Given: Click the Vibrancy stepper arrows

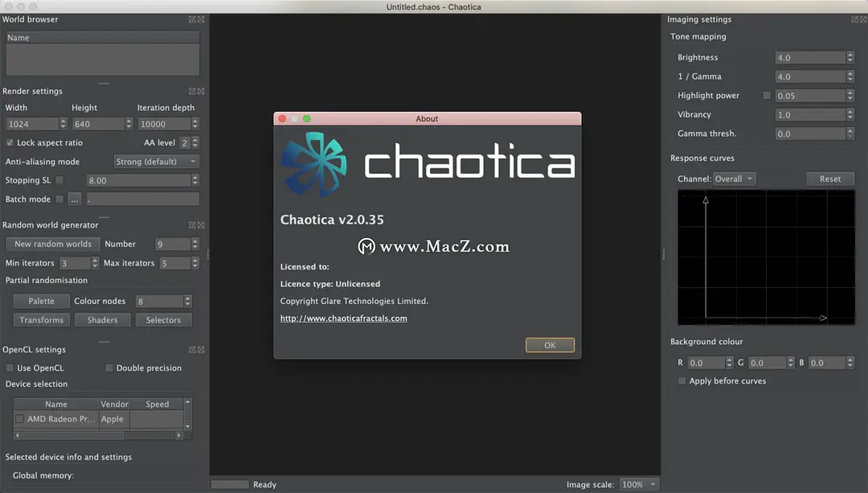Looking at the screenshot, I should pos(850,115).
